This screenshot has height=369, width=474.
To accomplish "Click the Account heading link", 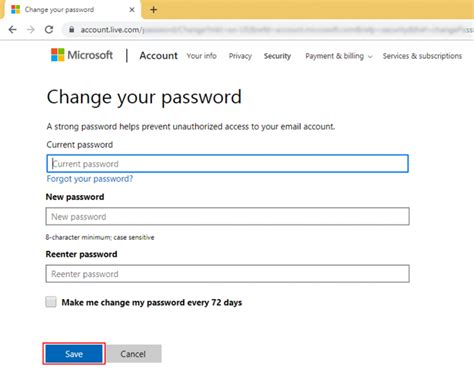I will [158, 55].
